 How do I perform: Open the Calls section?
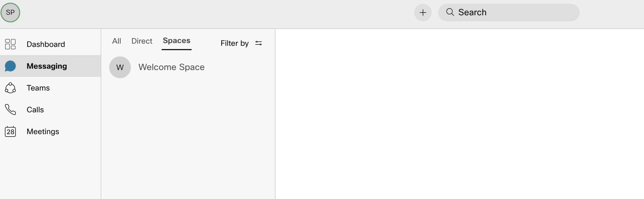35,110
